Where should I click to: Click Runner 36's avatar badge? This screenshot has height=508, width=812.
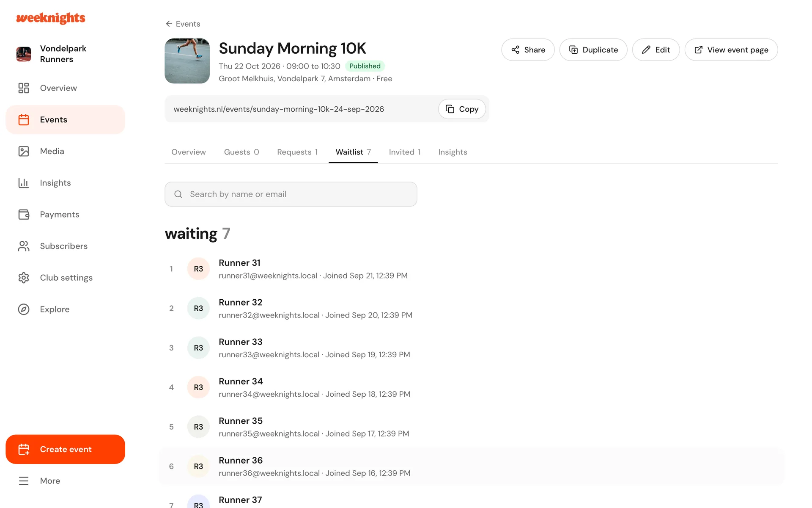198,466
